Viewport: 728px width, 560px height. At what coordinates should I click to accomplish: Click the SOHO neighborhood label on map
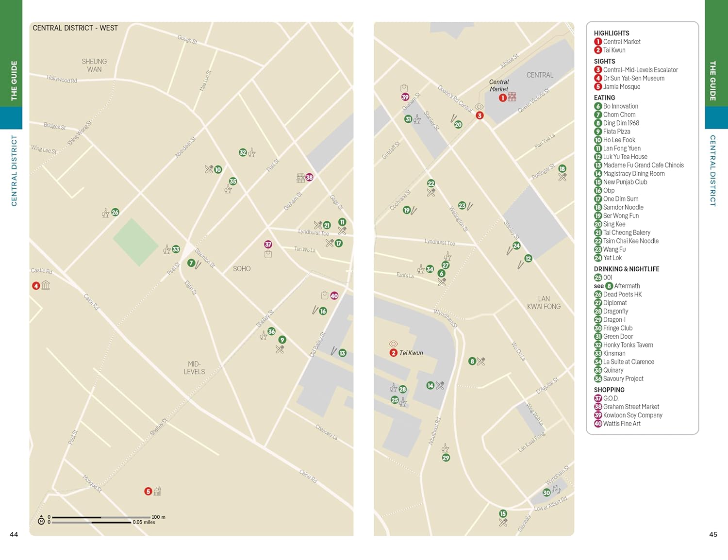click(x=242, y=269)
